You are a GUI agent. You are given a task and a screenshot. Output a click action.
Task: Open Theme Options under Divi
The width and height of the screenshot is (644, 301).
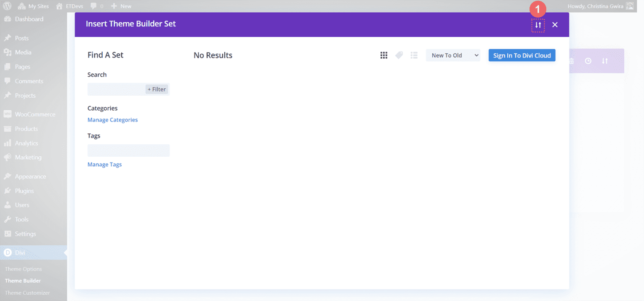click(x=23, y=269)
